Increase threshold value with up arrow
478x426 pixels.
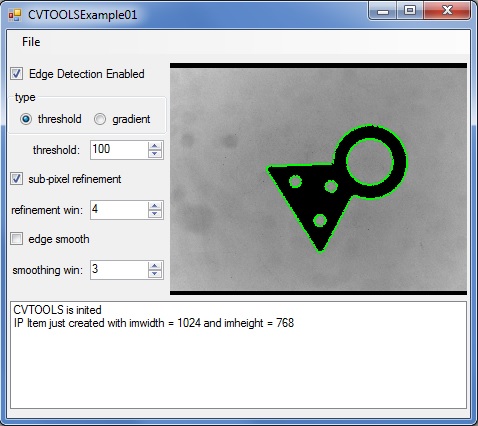(154, 146)
